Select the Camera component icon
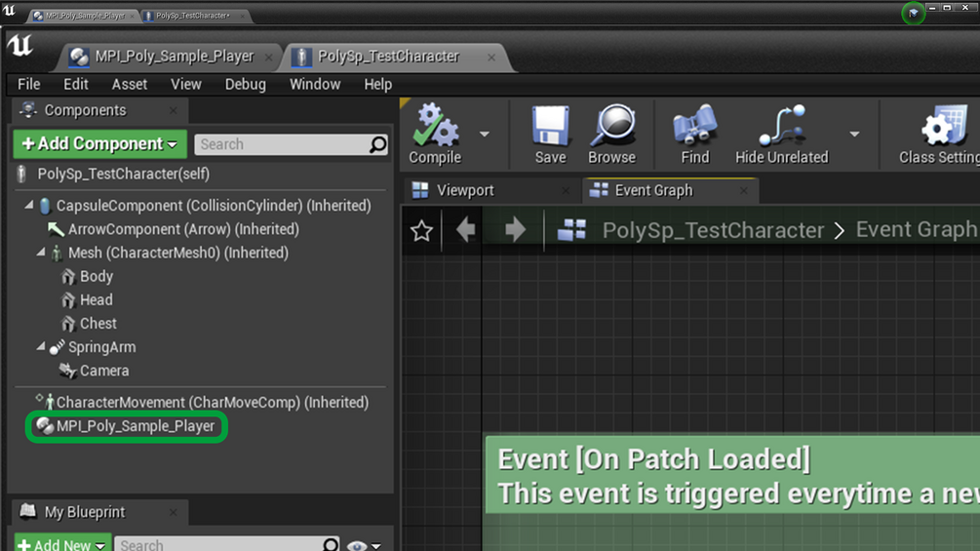Screen dimensions: 980x551 pyautogui.click(x=67, y=372)
